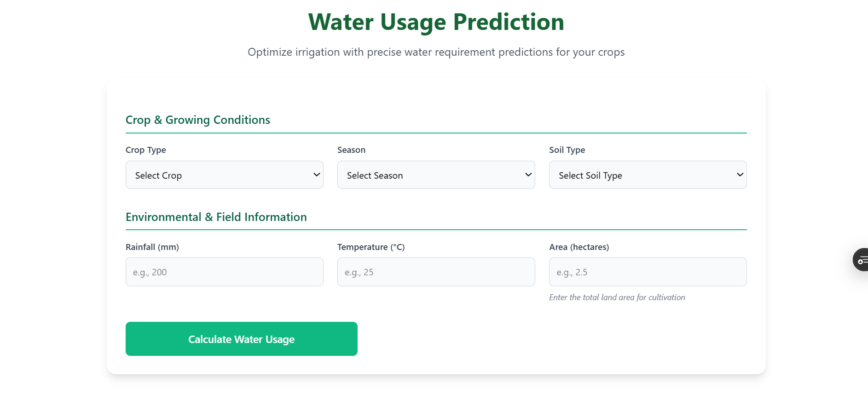Click the 'Enter the total land area' hint
868x395 pixels.
click(617, 297)
